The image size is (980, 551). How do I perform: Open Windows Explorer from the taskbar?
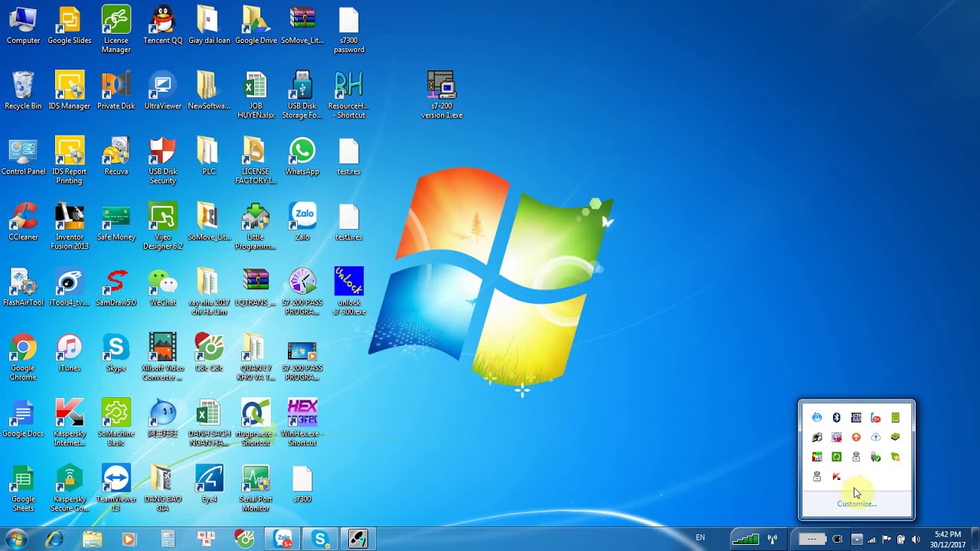click(92, 539)
